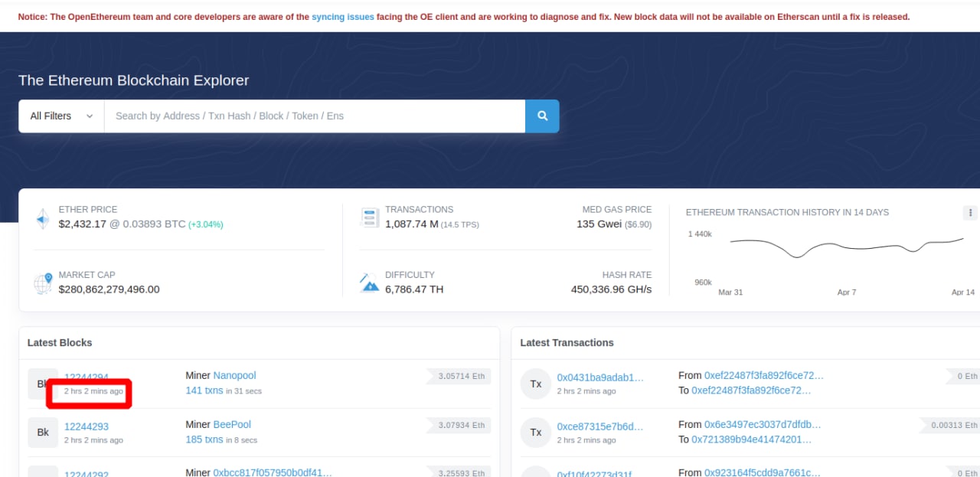Open the syncing issues link in notice
The height and width of the screenshot is (477, 980).
tap(343, 16)
